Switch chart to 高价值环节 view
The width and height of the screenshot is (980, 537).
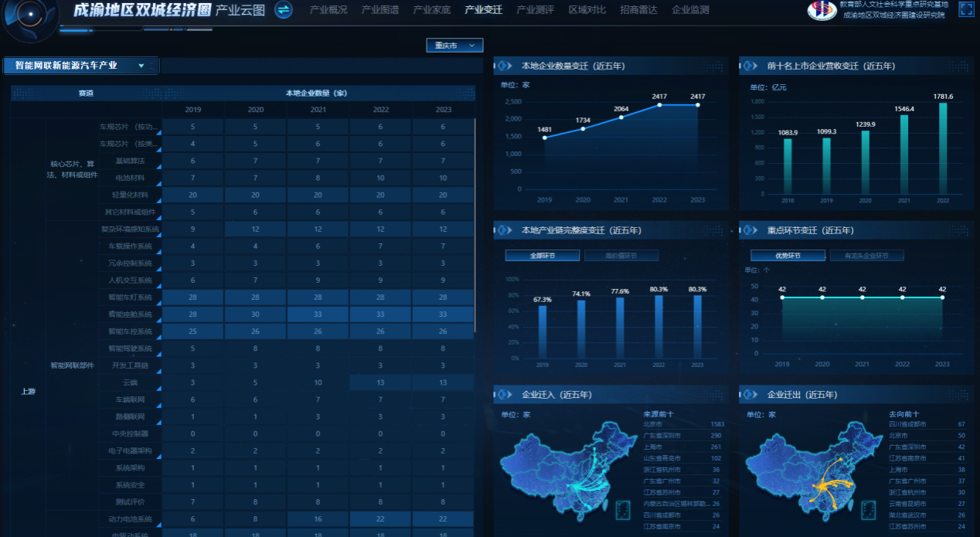click(x=621, y=256)
